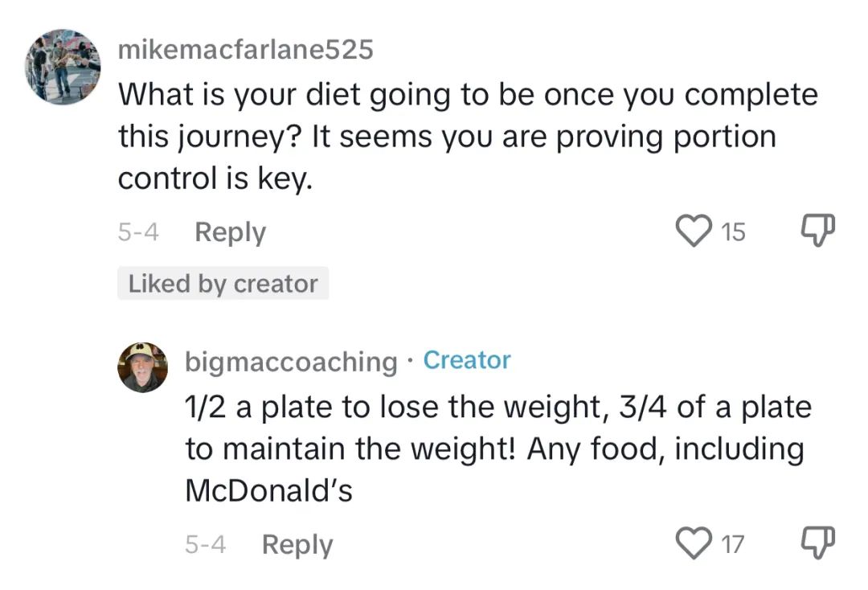The image size is (868, 590).
Task: Reply to mikemacfarlane525's comment
Action: coord(230,232)
